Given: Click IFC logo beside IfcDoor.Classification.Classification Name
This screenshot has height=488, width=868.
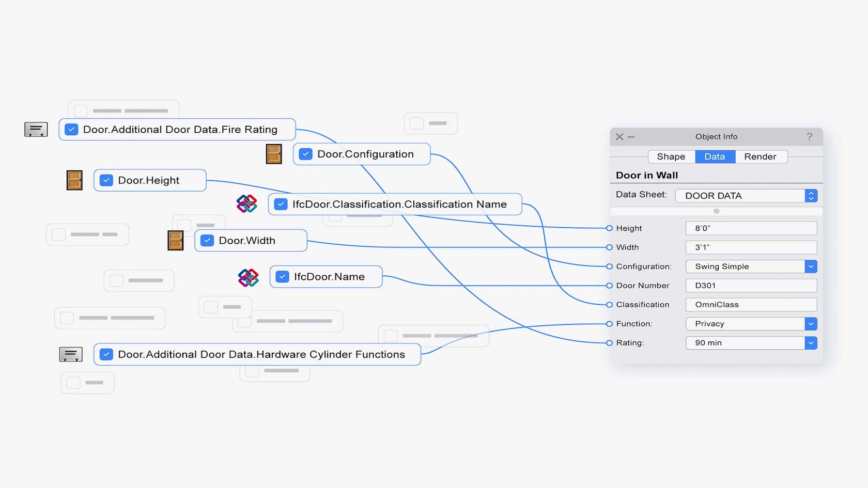Looking at the screenshot, I should pos(247,204).
